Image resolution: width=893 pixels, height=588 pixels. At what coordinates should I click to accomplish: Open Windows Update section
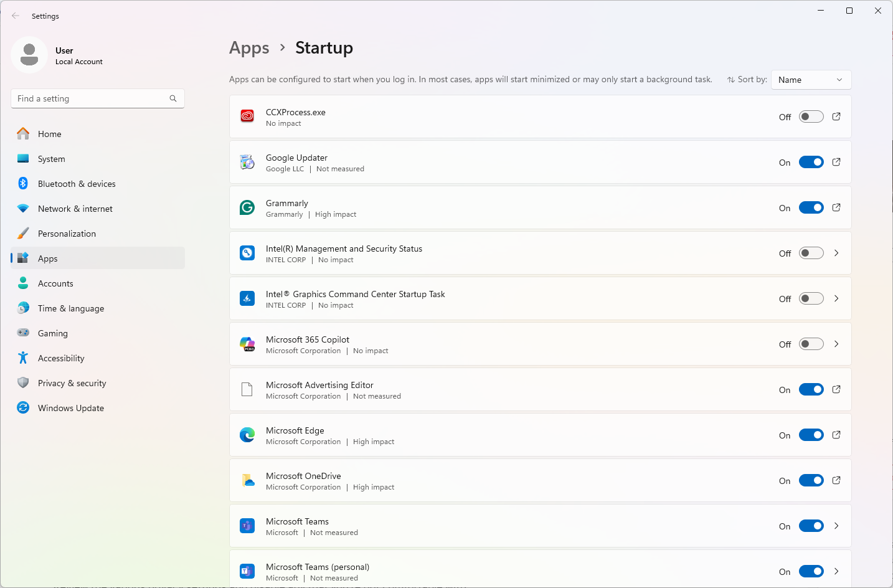pyautogui.click(x=98, y=408)
